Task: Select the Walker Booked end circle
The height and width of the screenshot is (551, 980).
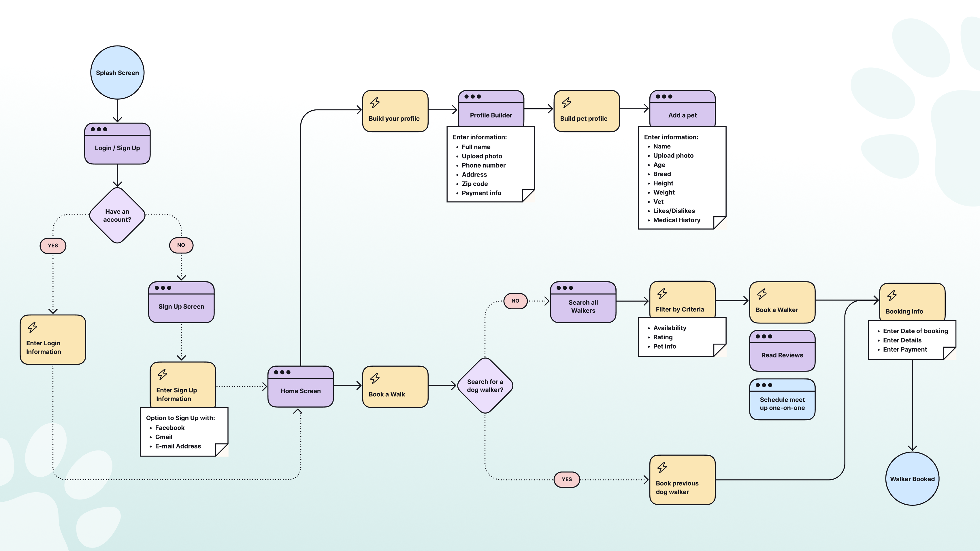Action: [912, 479]
